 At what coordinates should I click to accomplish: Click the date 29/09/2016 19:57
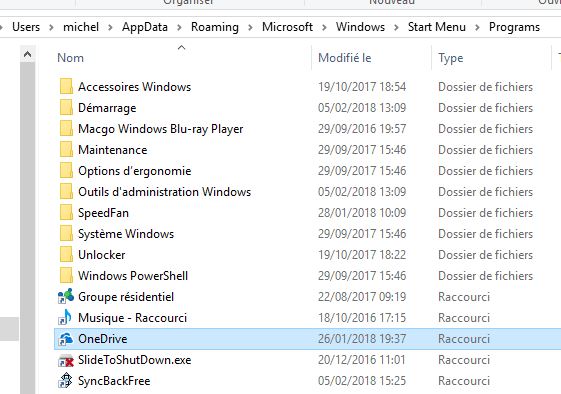[362, 128]
